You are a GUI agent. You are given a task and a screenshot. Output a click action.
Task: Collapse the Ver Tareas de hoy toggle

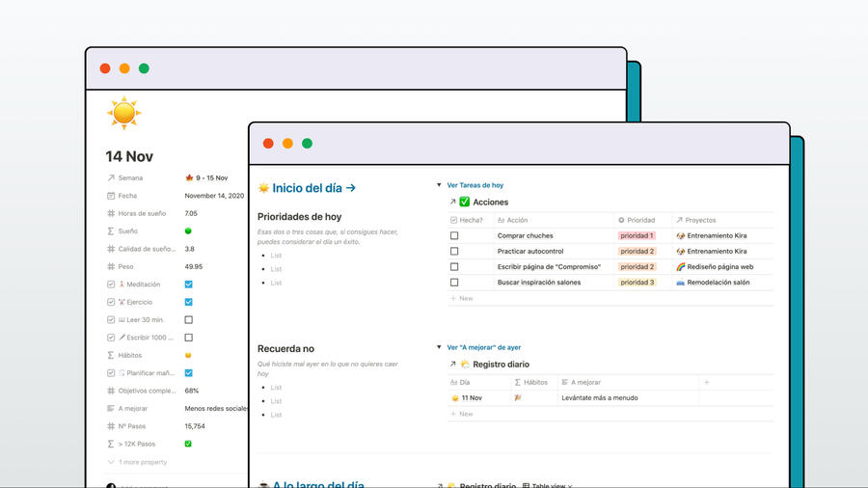pyautogui.click(x=440, y=185)
